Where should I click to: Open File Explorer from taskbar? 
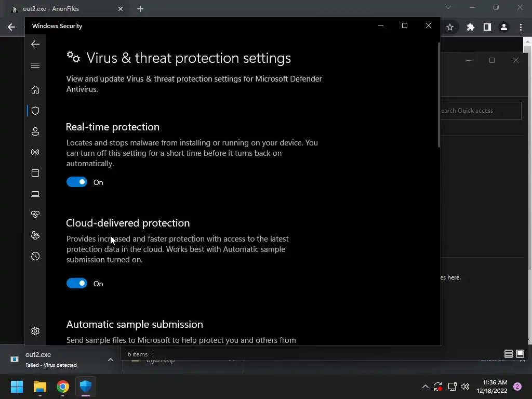coord(39,387)
